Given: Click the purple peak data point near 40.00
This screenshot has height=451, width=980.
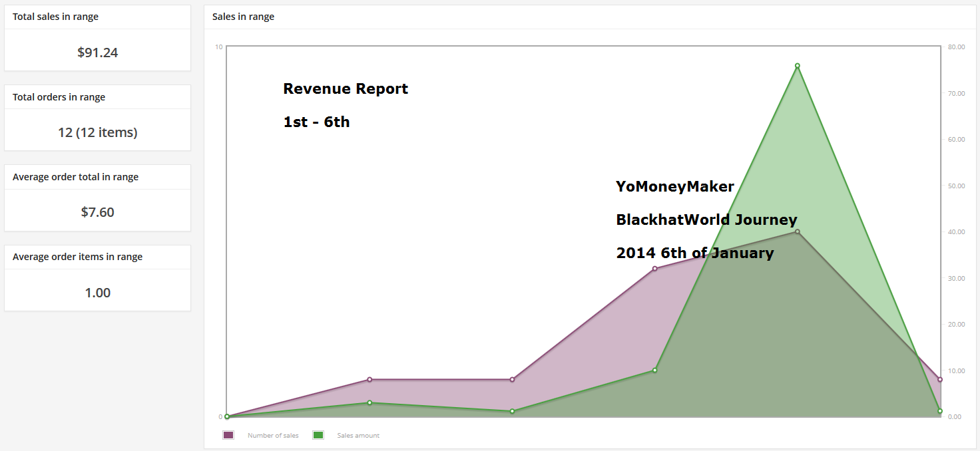Looking at the screenshot, I should [x=797, y=231].
